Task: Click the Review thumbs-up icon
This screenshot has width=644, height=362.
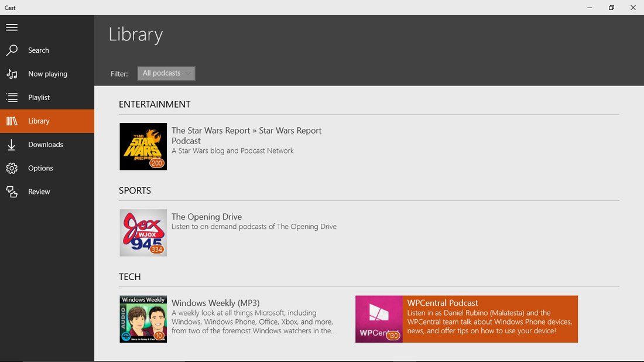Action: tap(12, 192)
